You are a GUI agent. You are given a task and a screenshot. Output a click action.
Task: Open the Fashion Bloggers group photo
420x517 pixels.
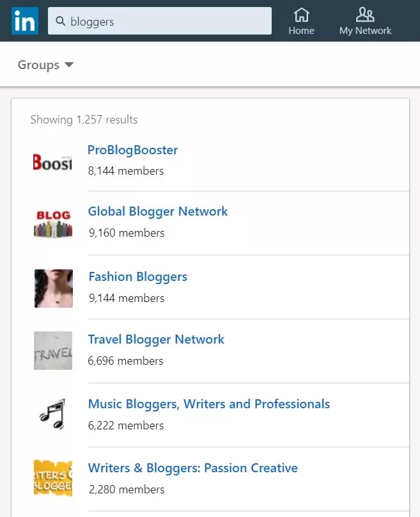53,288
